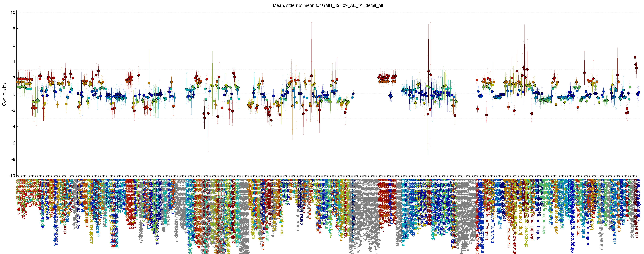This screenshot has height=254, width=644.
Task: Click the red 'move_notnea...' x-axis label
Action: click(x=578, y=223)
